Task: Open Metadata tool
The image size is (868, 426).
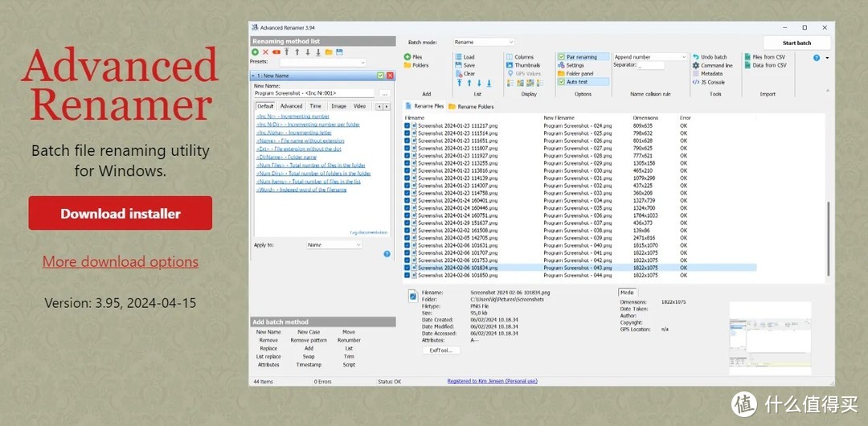Action: [707, 73]
